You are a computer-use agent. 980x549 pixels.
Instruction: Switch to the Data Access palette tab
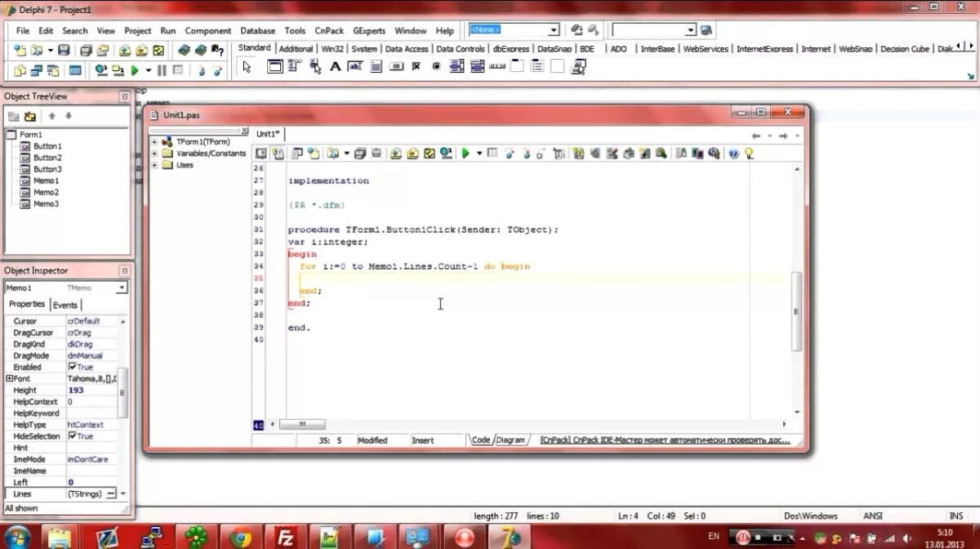pyautogui.click(x=406, y=48)
